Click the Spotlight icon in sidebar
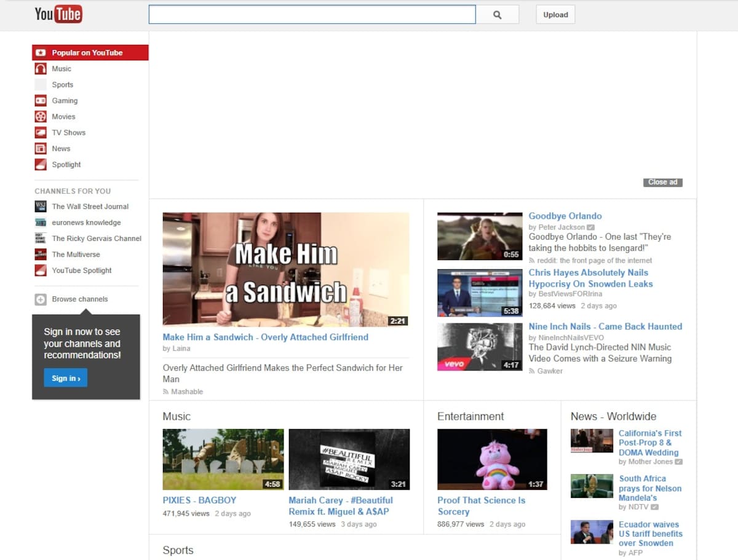 [41, 165]
